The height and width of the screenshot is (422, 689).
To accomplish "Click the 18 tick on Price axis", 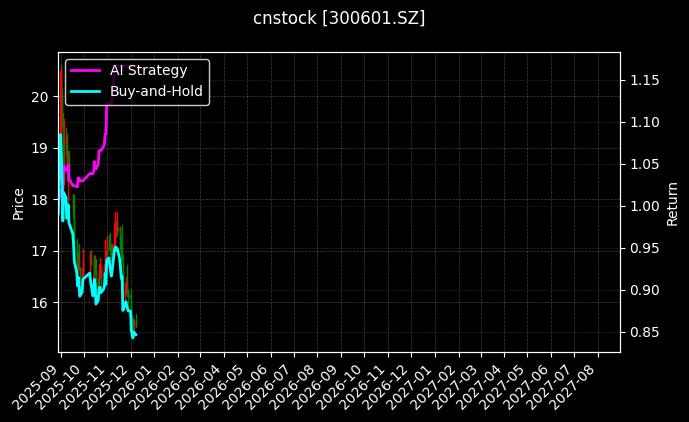I will point(40,200).
